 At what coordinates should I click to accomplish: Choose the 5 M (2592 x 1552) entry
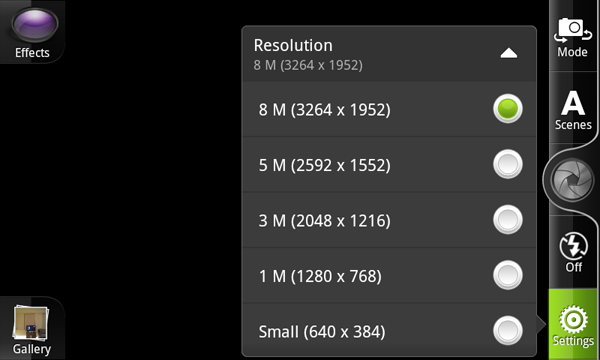tap(389, 165)
